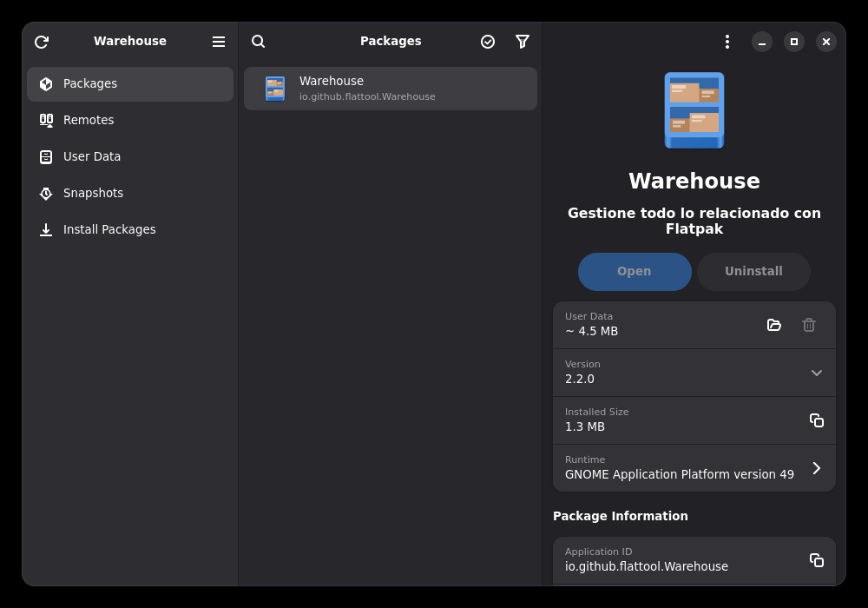Close the Warehouse window
This screenshot has width=868, height=608.
pyautogui.click(x=826, y=42)
